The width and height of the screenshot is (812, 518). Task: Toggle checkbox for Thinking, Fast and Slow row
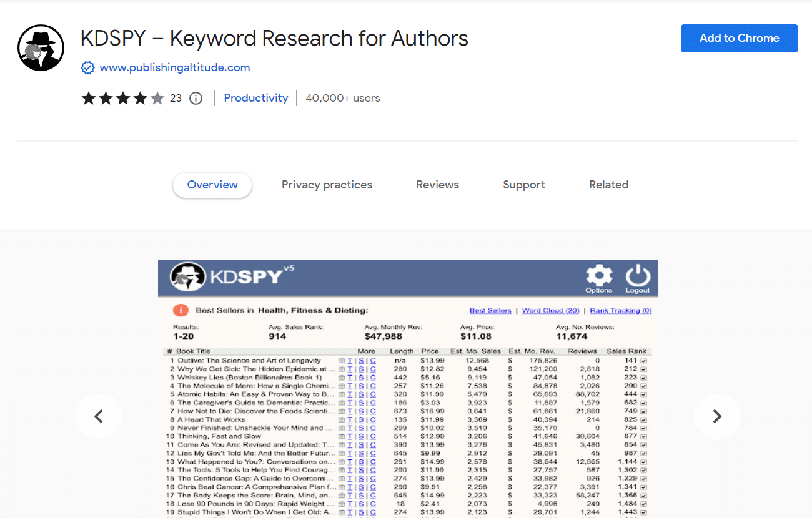pyautogui.click(x=644, y=437)
